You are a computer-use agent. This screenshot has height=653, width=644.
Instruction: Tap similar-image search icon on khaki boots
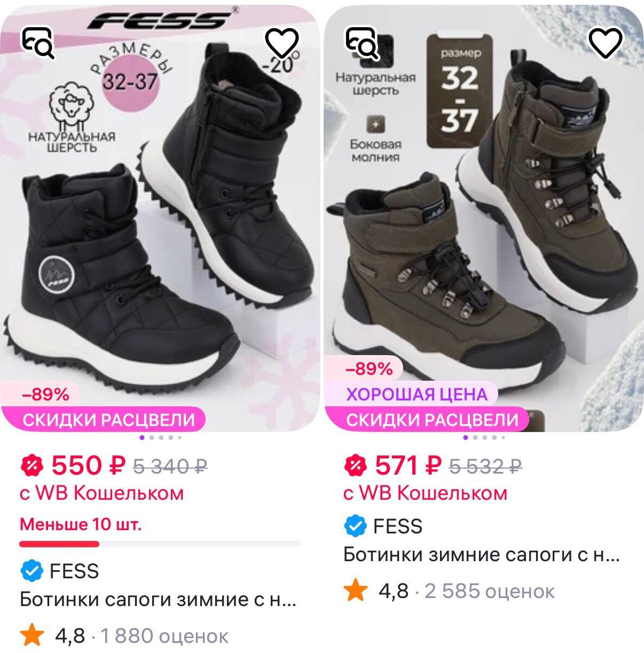point(362,42)
